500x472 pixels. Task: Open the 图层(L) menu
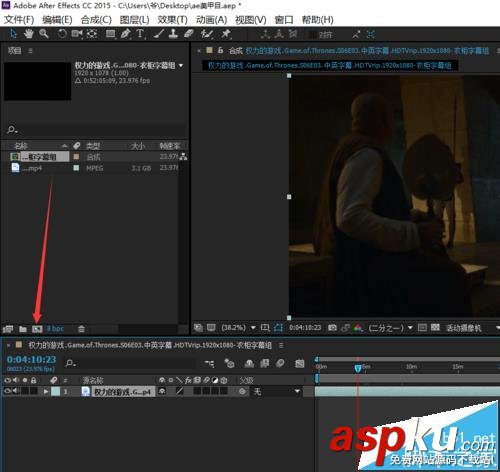(134, 20)
